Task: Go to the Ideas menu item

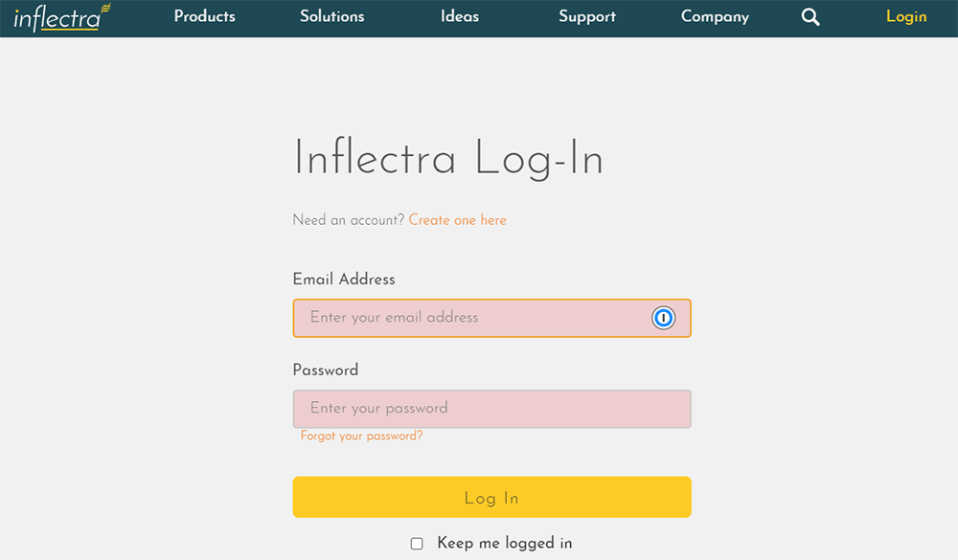Action: point(460,16)
